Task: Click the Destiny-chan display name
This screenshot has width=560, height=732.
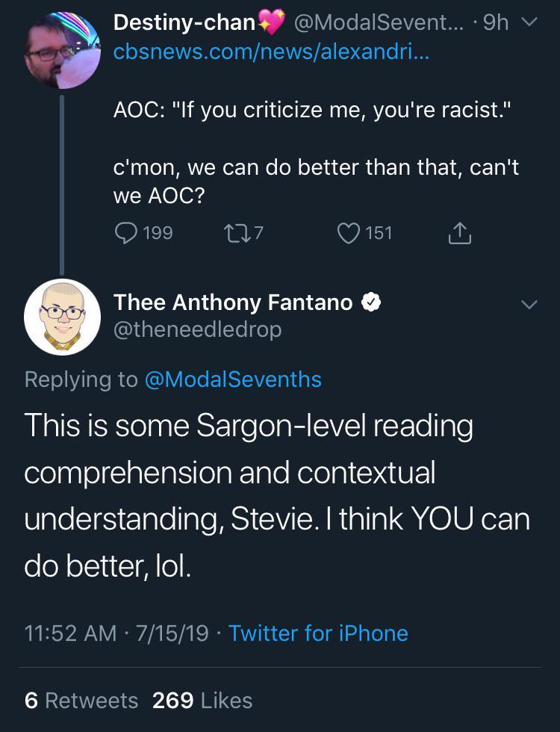Action: 184,23
